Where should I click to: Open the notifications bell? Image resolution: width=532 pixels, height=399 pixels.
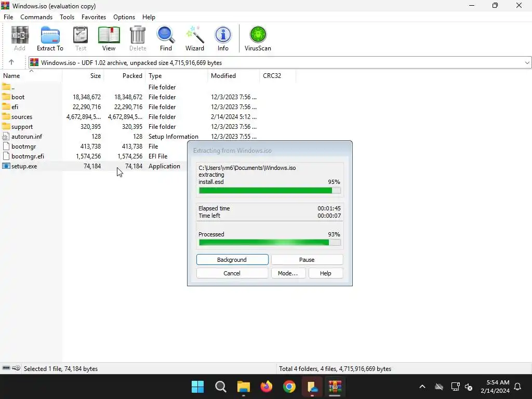click(x=518, y=387)
